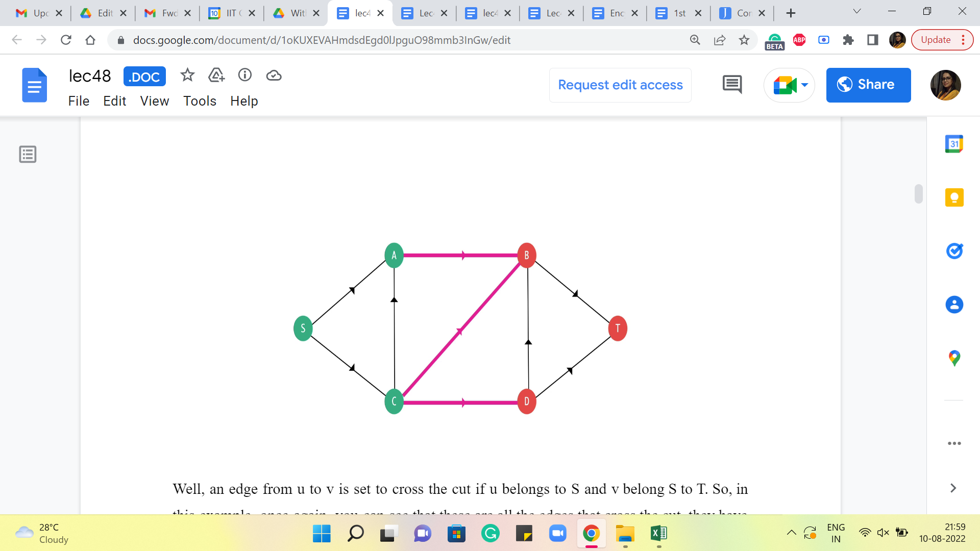
Task: Check cloud save status icon
Action: point(274,76)
